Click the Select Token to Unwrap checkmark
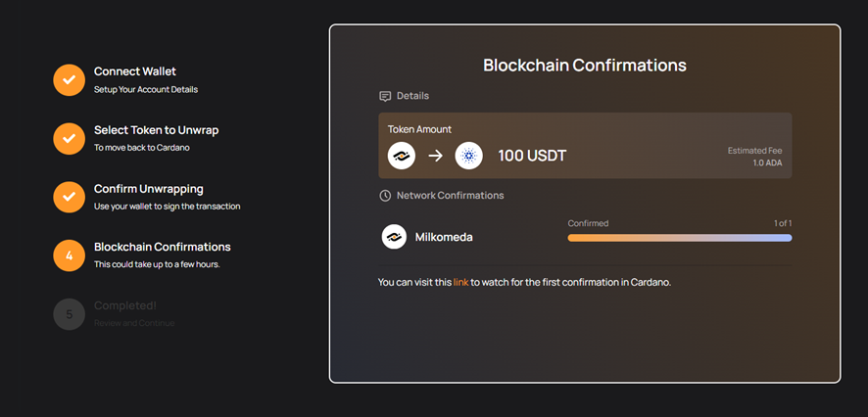The image size is (868, 417). (69, 138)
